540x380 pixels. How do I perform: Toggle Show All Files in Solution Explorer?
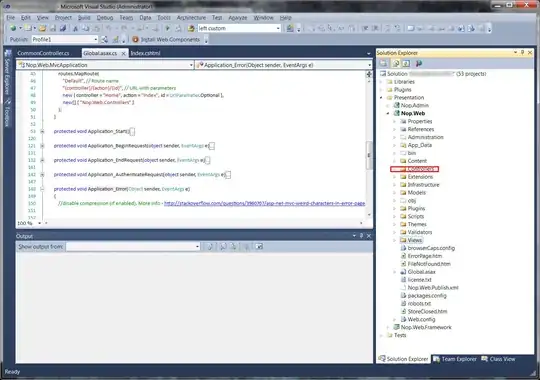396,63
